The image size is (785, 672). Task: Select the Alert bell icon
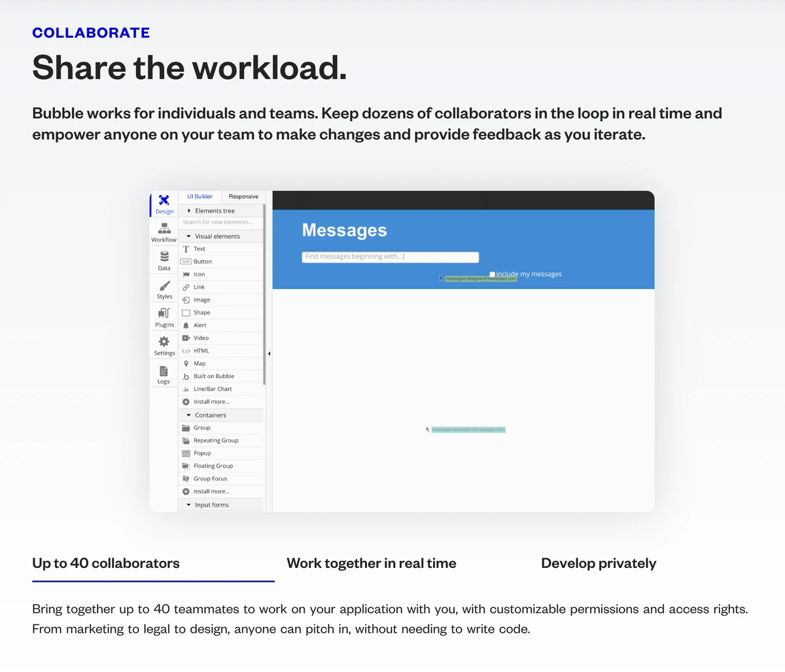click(186, 325)
